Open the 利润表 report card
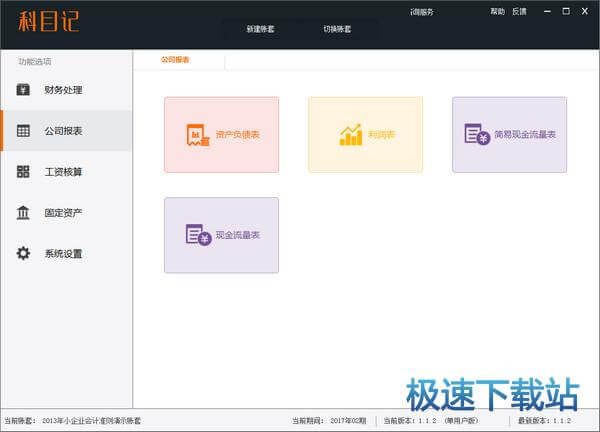 point(365,135)
